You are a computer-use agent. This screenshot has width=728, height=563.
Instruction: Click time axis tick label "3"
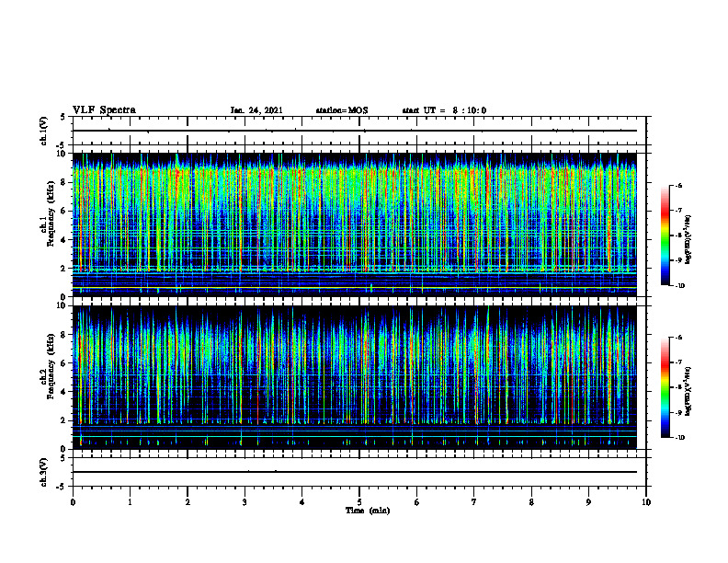coord(245,502)
